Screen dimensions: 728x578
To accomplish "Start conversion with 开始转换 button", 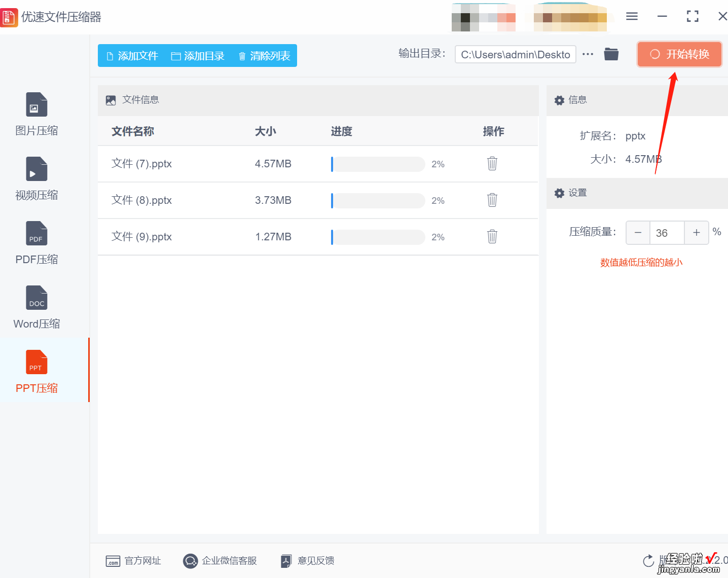I will [x=679, y=54].
